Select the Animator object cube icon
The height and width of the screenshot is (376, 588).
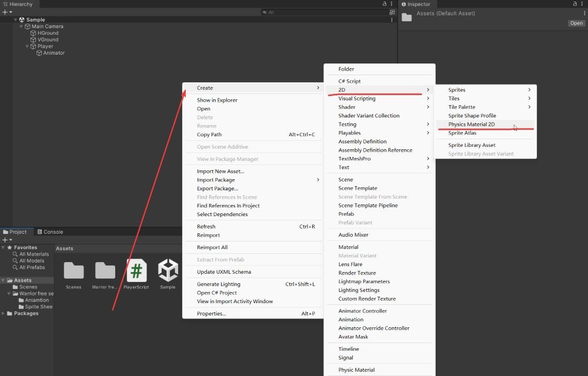point(39,53)
